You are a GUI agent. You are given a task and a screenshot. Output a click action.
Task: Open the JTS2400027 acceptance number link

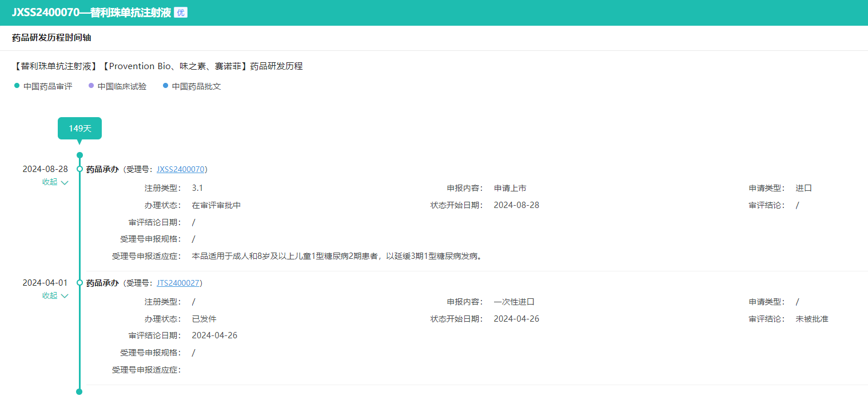click(x=178, y=283)
